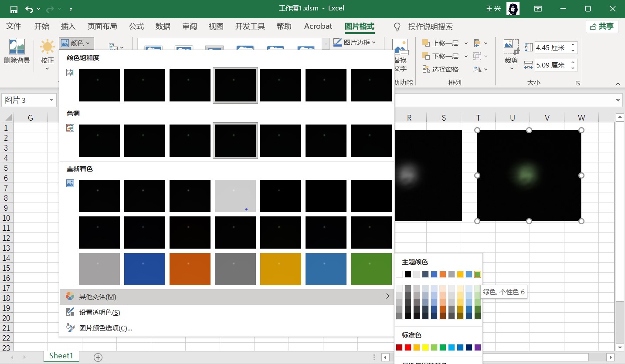Viewport: 625px width, 364px height.
Task: Expand the formula bar dropdown arrow
Action: point(618,100)
